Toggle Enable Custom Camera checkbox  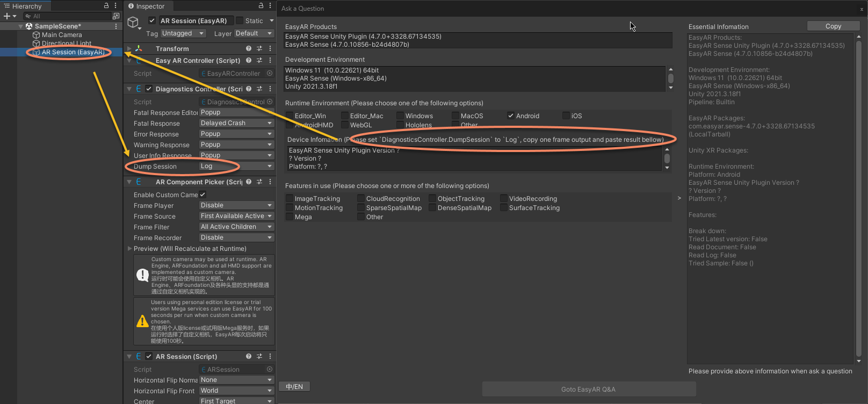click(202, 194)
